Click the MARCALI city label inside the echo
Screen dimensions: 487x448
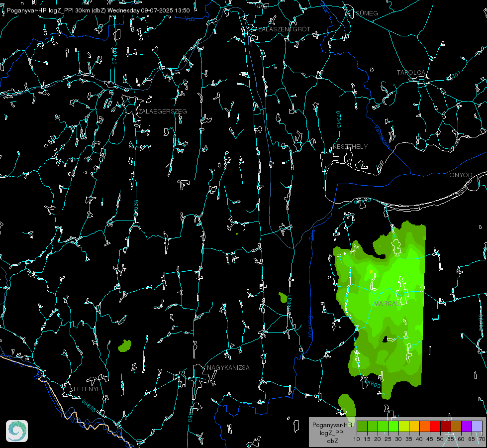click(x=388, y=304)
